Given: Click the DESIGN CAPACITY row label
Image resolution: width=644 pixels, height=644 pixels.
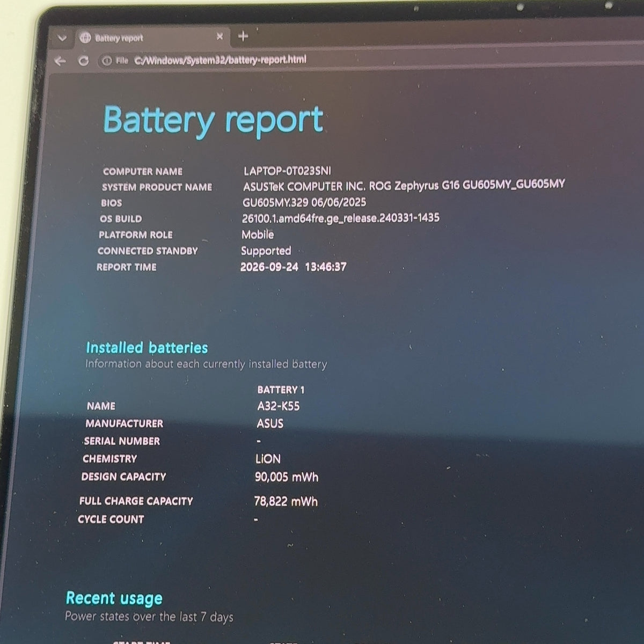Looking at the screenshot, I should click(x=123, y=477).
